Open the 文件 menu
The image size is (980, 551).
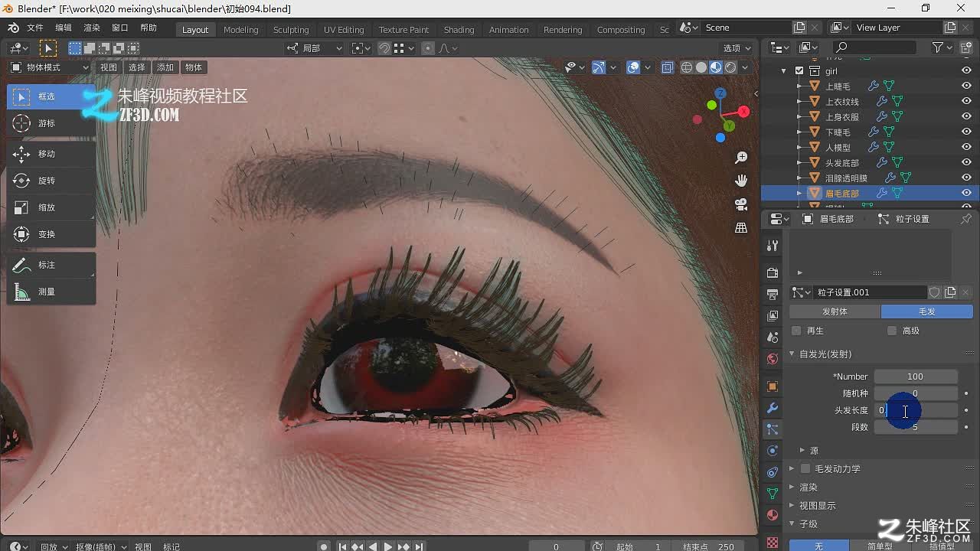point(35,28)
